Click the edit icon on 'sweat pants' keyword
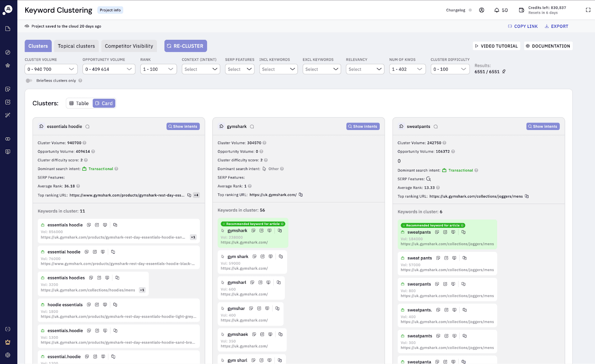Image resolution: width=595 pixels, height=364 pixels. (446, 258)
